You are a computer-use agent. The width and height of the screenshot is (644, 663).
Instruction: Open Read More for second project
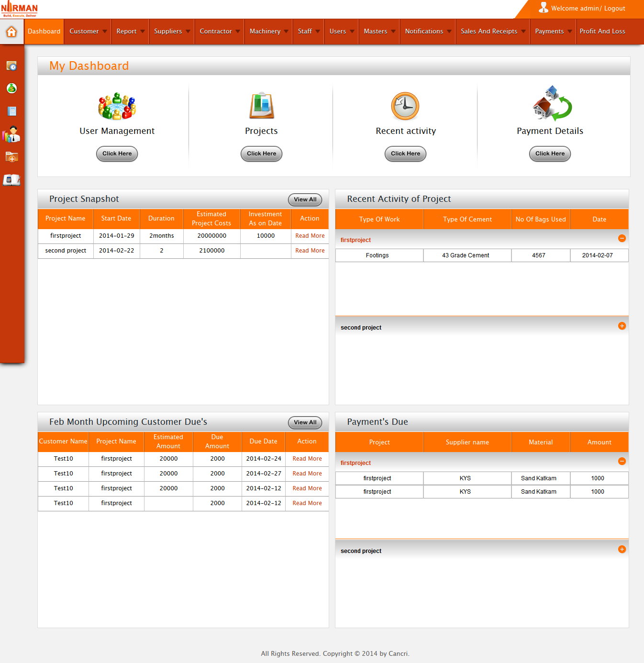(x=310, y=251)
